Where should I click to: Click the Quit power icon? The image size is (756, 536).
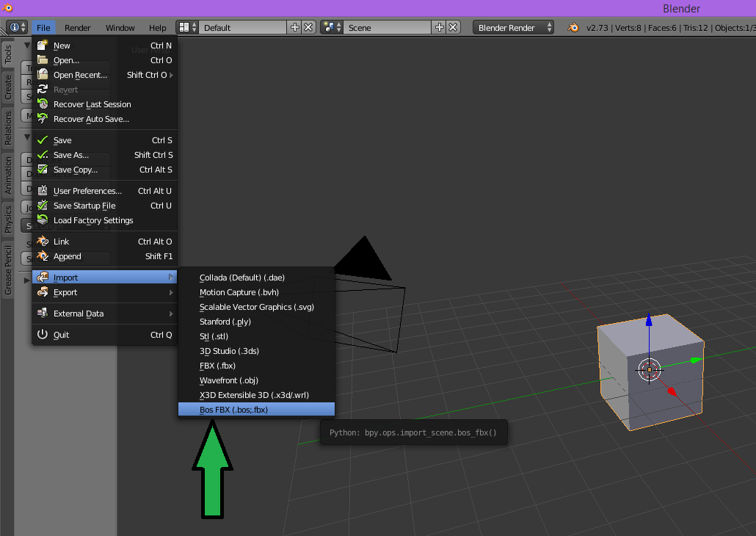(x=43, y=334)
